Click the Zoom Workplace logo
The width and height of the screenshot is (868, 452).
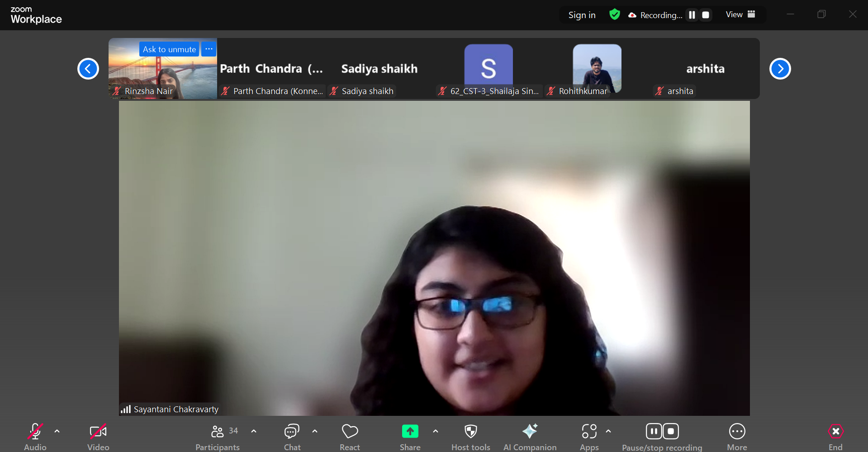pos(36,15)
